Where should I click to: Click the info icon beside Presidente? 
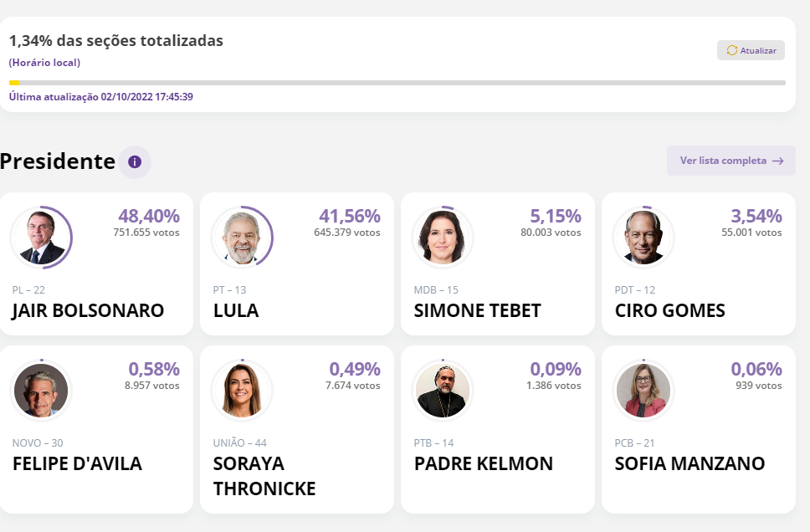tap(135, 161)
